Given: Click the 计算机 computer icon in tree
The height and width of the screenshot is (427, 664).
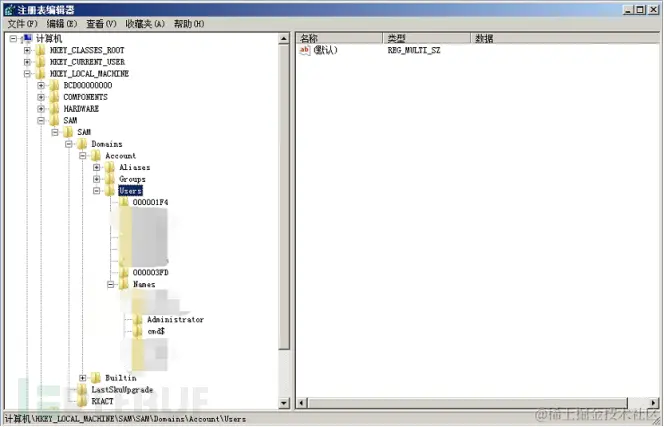Looking at the screenshot, I should [28, 39].
